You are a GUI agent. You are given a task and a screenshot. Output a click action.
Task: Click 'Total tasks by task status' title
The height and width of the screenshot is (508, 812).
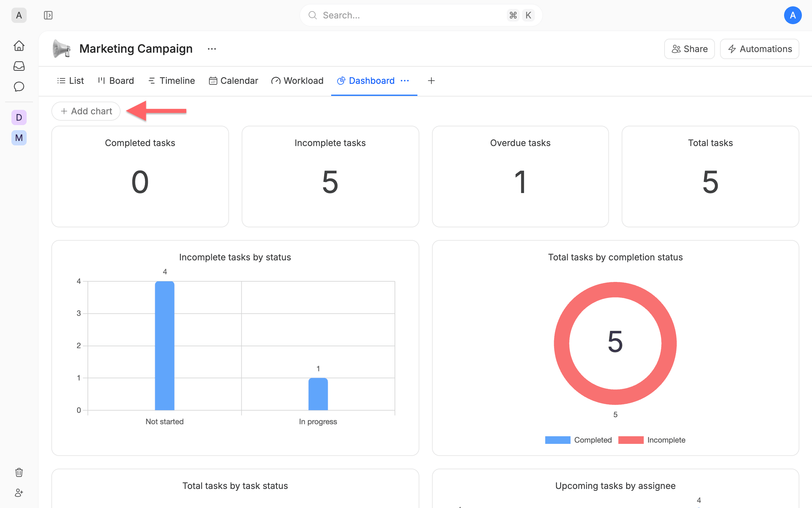tap(235, 486)
